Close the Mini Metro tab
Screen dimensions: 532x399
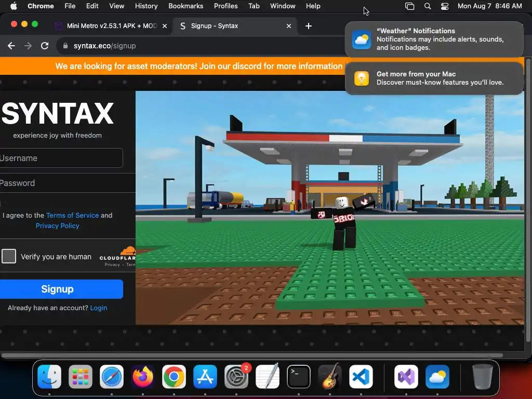click(165, 26)
